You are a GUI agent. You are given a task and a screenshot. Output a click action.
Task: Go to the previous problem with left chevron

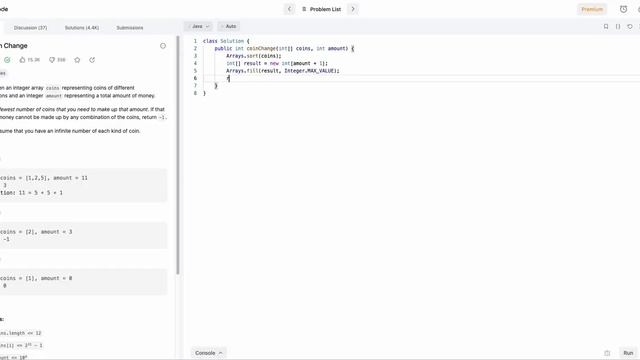pyautogui.click(x=289, y=9)
